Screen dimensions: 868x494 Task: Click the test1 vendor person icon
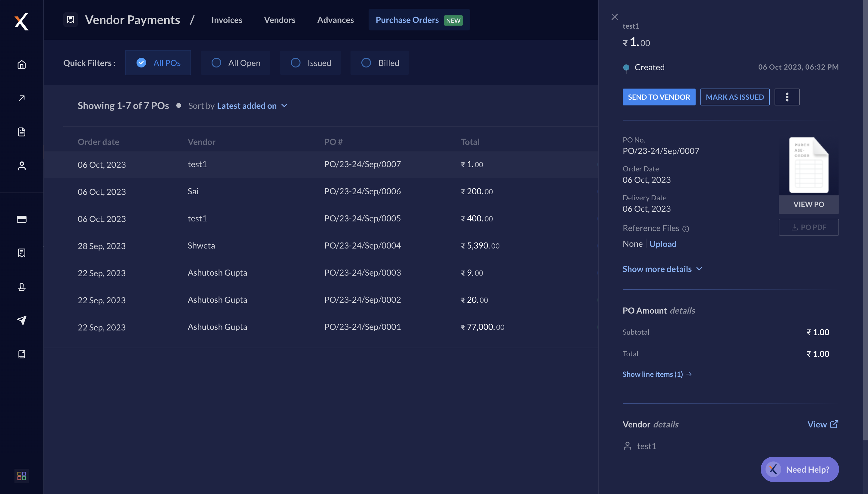[627, 446]
